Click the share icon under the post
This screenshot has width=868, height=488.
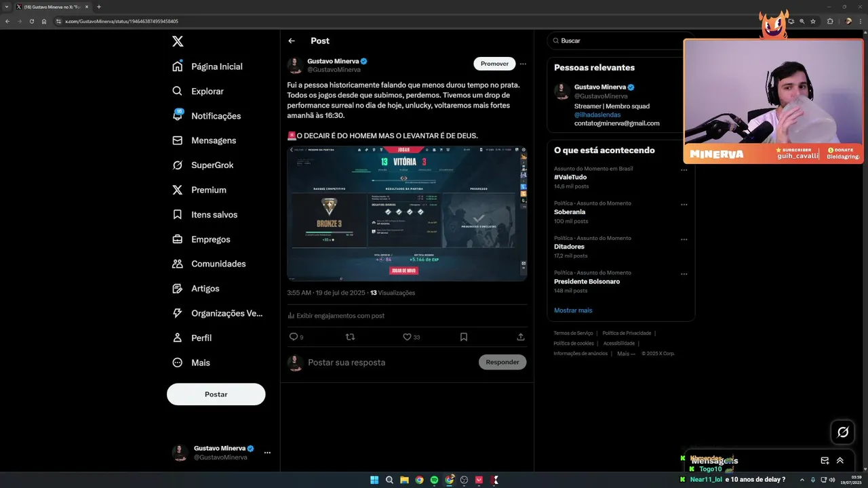(x=521, y=337)
